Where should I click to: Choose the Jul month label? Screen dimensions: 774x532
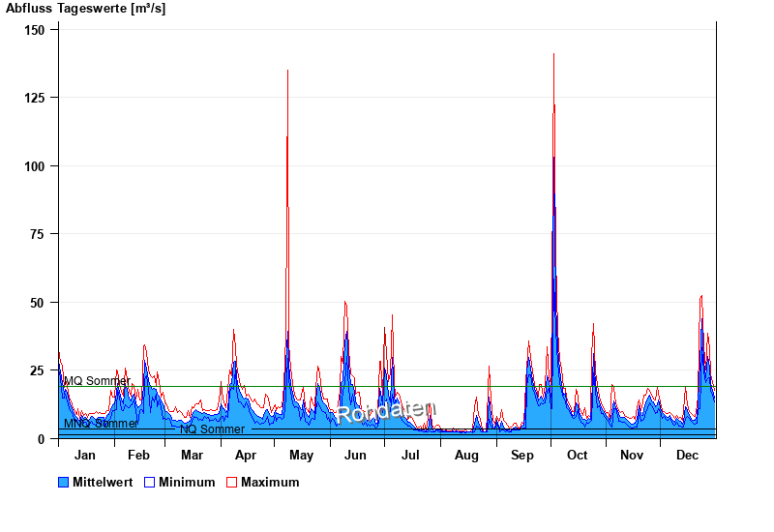(410, 456)
